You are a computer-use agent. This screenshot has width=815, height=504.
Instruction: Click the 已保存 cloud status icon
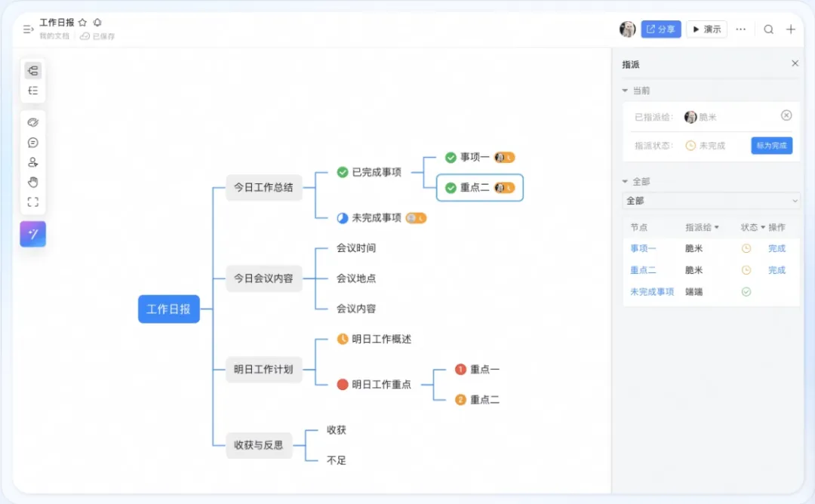(x=85, y=36)
